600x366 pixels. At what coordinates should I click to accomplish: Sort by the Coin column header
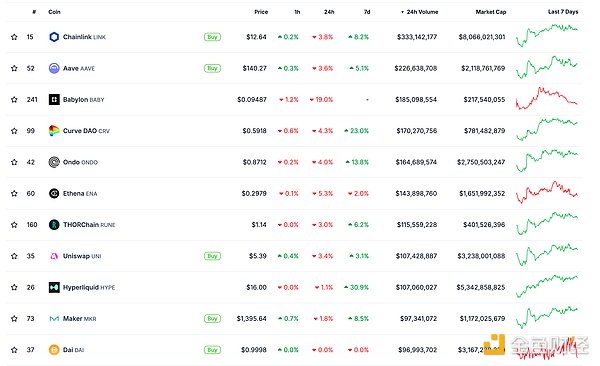54,12
